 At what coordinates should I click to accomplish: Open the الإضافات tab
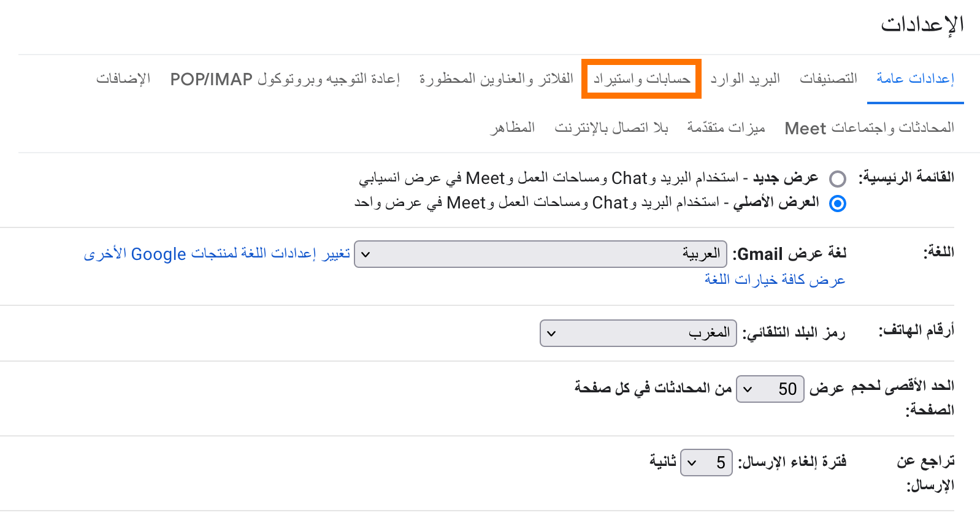click(123, 78)
